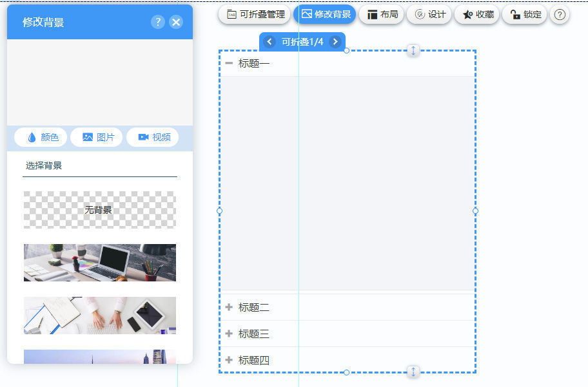588x387 pixels.
Task: Click the 修改背景 toolbar button
Action: point(326,14)
